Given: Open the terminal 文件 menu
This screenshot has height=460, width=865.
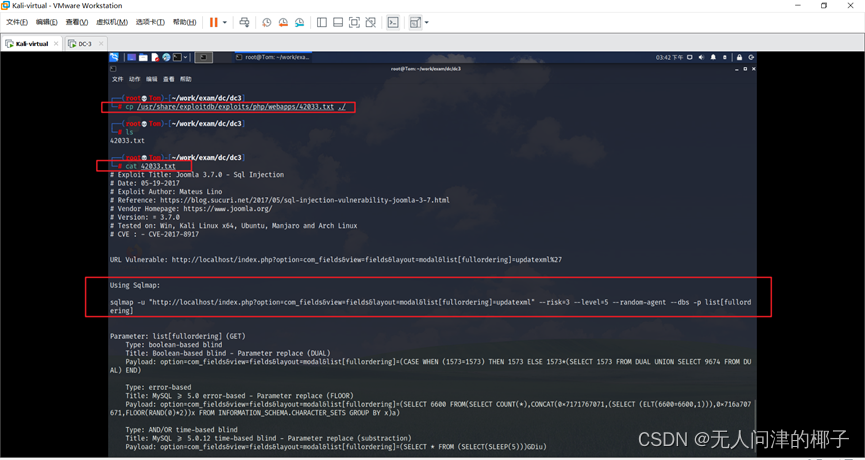Looking at the screenshot, I should (118, 79).
